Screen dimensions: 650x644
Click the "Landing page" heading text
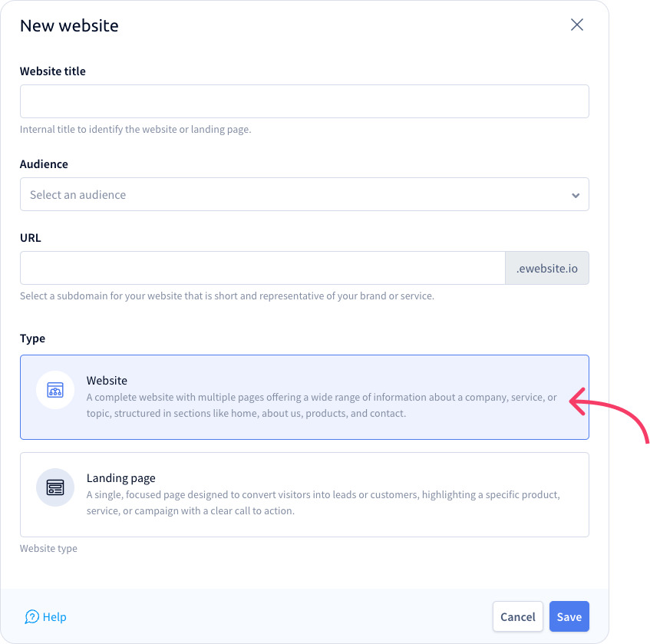[x=120, y=478]
